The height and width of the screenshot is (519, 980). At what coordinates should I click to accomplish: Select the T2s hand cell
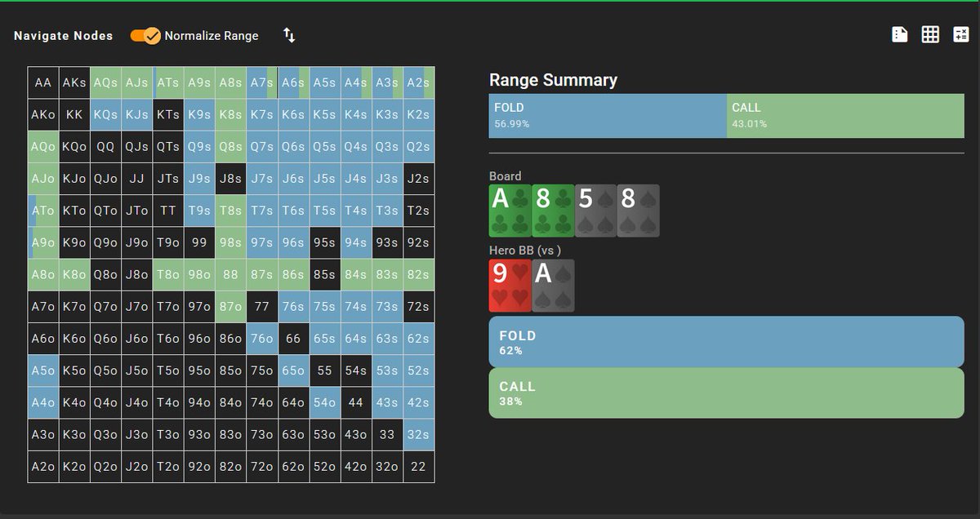[x=418, y=211]
